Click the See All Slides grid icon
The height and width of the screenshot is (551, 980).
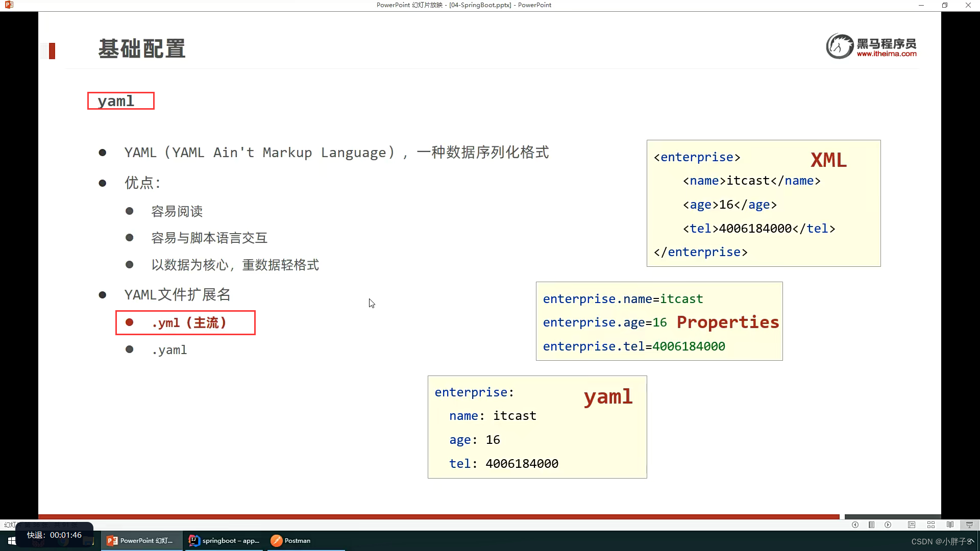931,524
